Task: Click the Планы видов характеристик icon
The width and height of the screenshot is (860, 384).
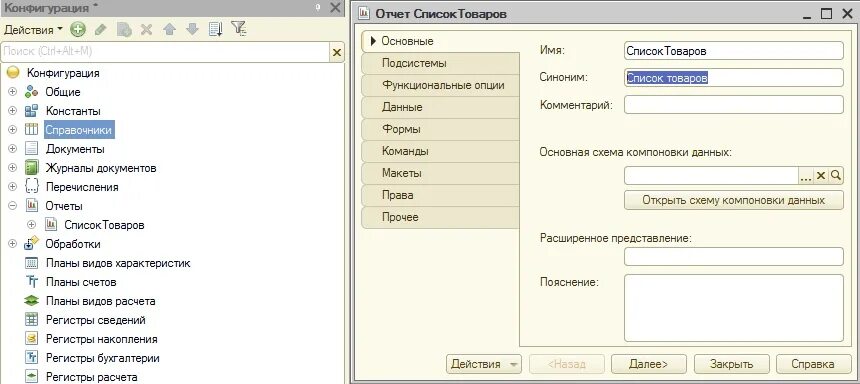Action: pyautogui.click(x=31, y=263)
